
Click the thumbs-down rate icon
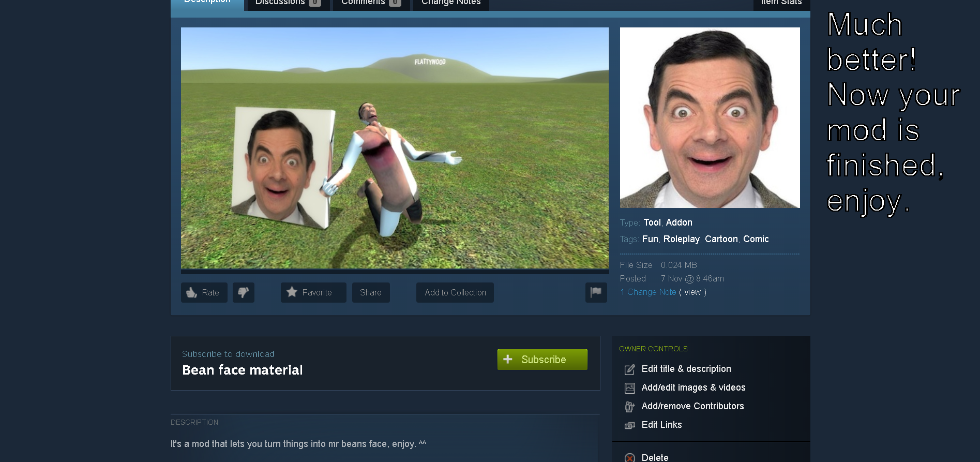pyautogui.click(x=243, y=292)
